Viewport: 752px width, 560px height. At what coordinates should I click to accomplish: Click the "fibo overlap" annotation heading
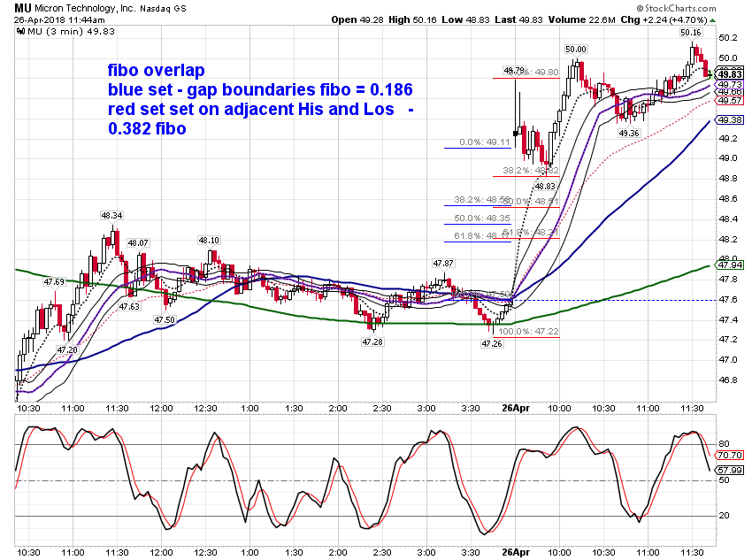tap(157, 70)
